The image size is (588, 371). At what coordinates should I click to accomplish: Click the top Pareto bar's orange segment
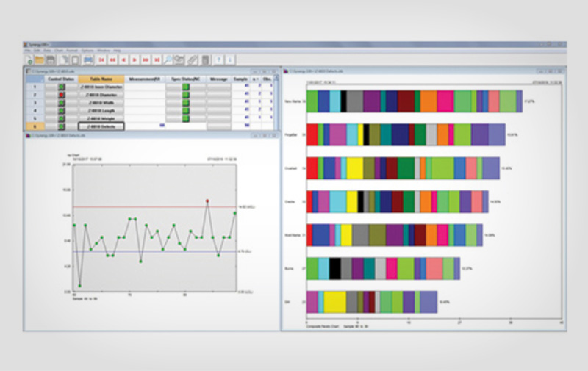click(429, 101)
